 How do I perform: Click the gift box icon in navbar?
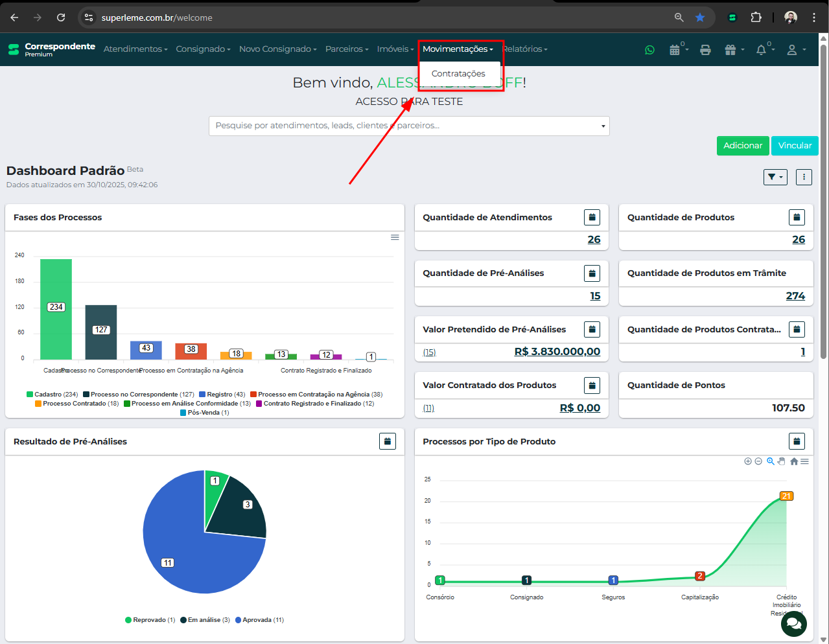tap(730, 50)
